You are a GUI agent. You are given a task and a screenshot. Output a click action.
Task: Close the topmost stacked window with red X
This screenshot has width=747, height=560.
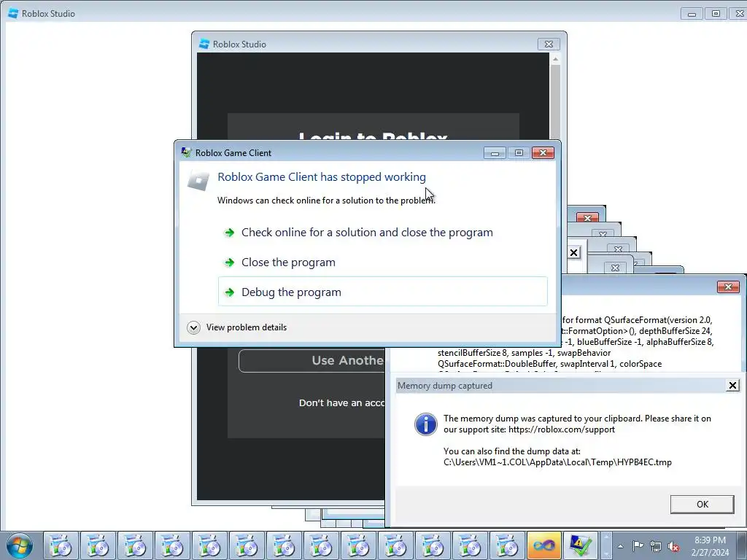tap(587, 217)
